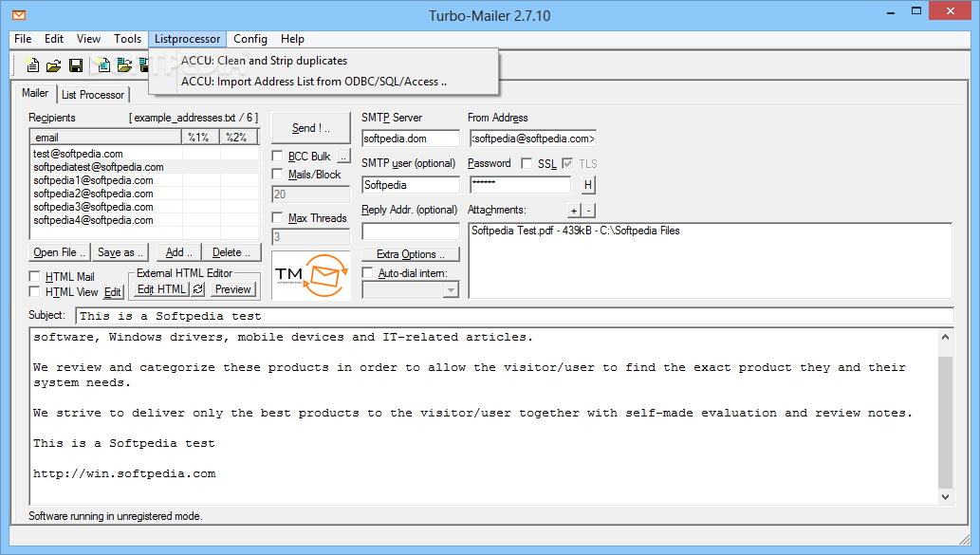Click the plus button to add attachment

coord(574,211)
